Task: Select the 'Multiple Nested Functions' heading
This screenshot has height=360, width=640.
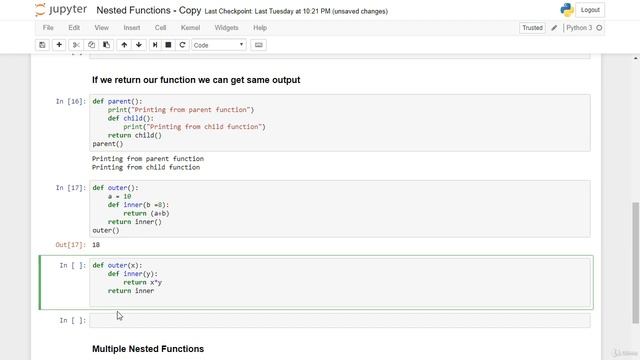Action: pyautogui.click(x=148, y=349)
